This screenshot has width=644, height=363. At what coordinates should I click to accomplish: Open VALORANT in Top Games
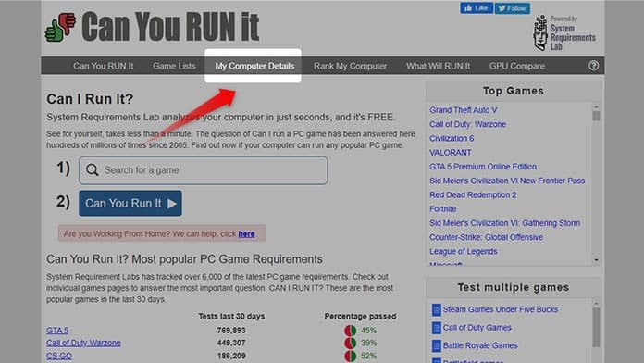pyautogui.click(x=451, y=153)
